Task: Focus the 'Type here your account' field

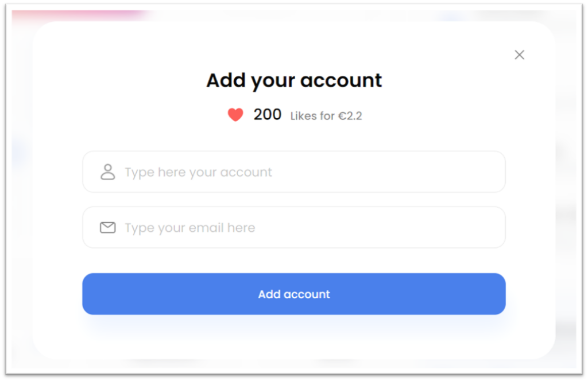Action: point(294,172)
